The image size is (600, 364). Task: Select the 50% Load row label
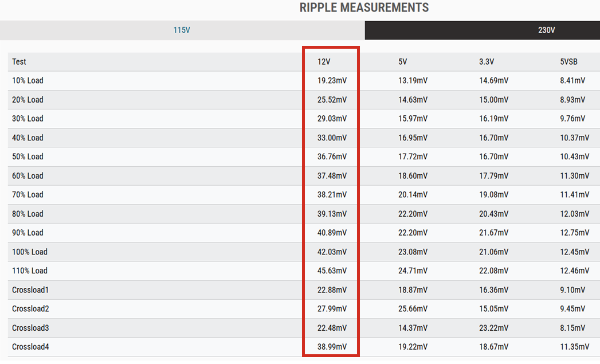click(x=28, y=156)
